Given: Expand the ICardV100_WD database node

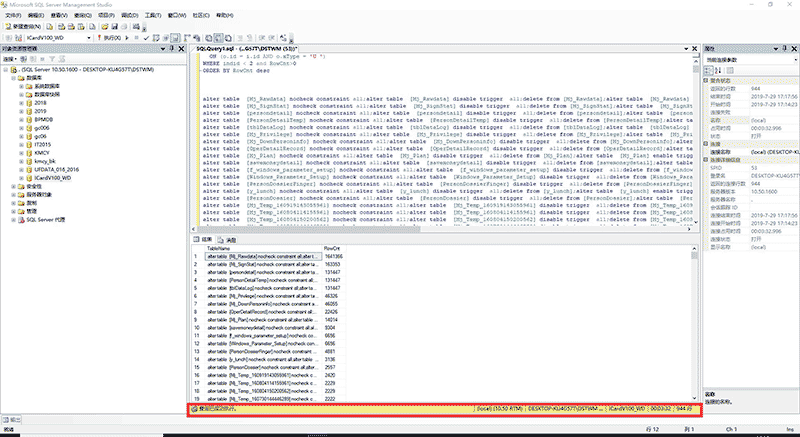Looking at the screenshot, I should (21, 178).
